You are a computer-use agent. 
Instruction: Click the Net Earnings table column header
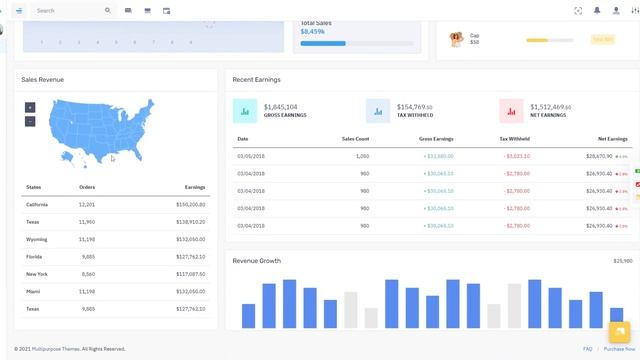pyautogui.click(x=613, y=139)
